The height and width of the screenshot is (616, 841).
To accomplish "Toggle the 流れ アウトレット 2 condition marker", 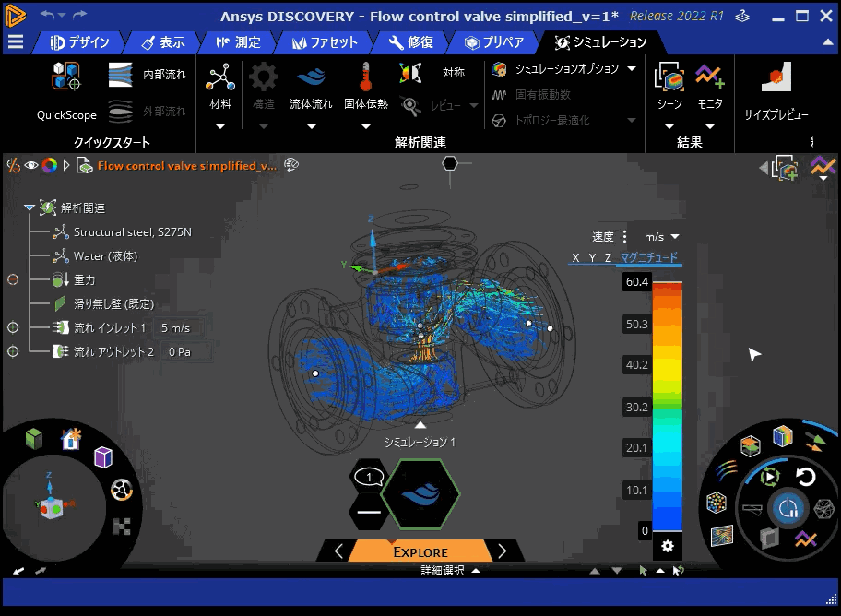I will [x=13, y=351].
